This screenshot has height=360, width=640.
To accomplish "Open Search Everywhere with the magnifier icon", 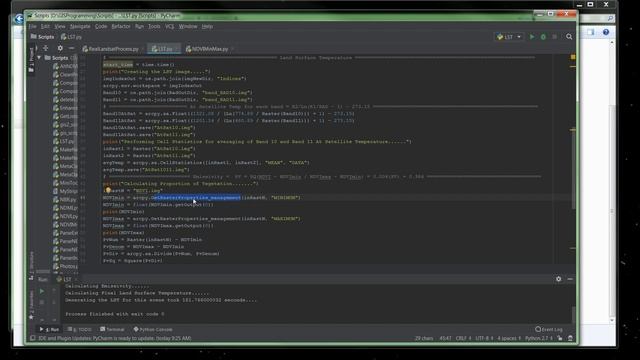I will pyautogui.click(x=569, y=37).
